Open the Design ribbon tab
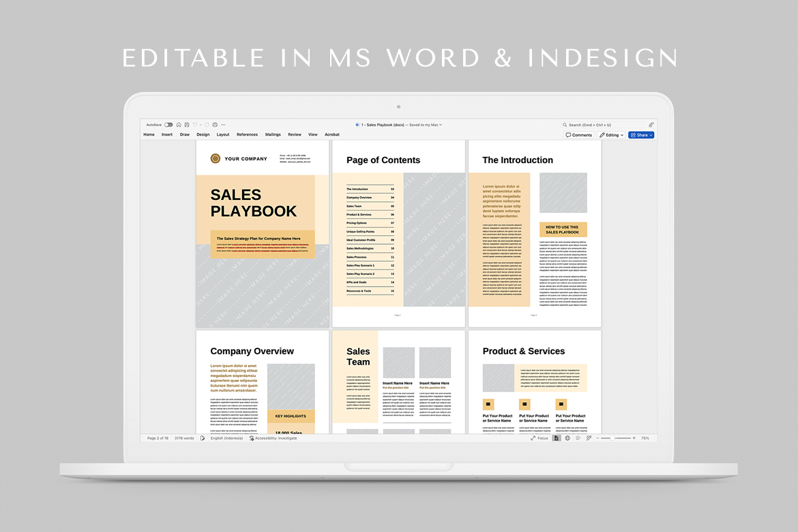This screenshot has width=798, height=532. click(x=203, y=135)
